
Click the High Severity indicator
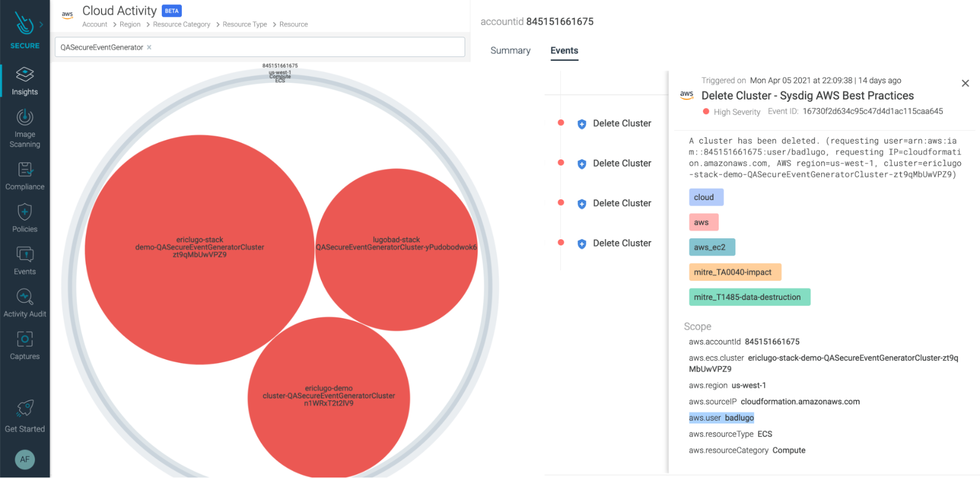click(x=731, y=112)
